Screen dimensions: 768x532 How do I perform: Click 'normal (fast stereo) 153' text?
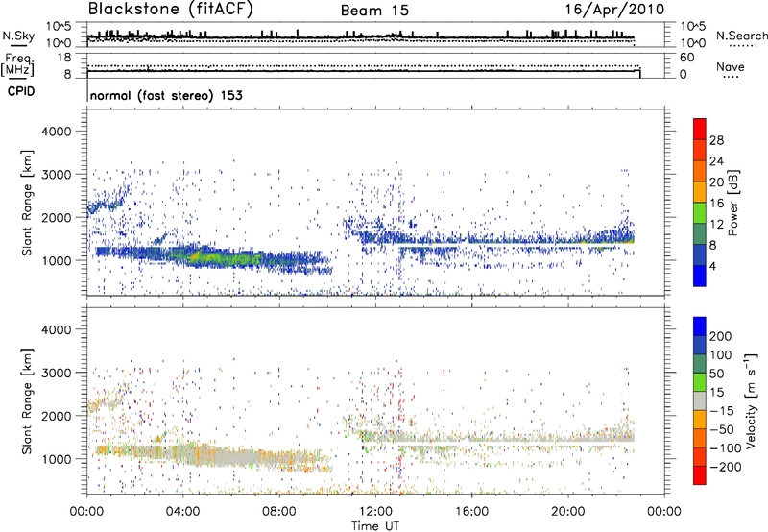point(166,95)
